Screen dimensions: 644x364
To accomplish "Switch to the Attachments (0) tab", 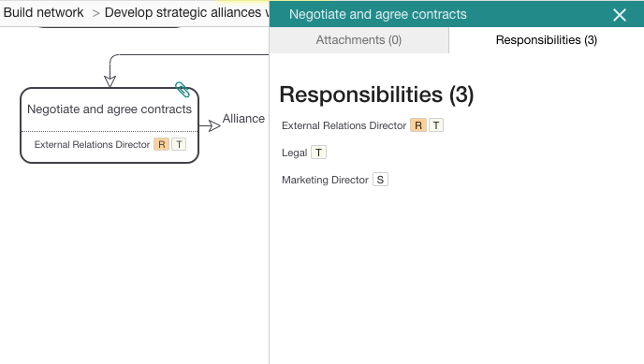I will 359,40.
